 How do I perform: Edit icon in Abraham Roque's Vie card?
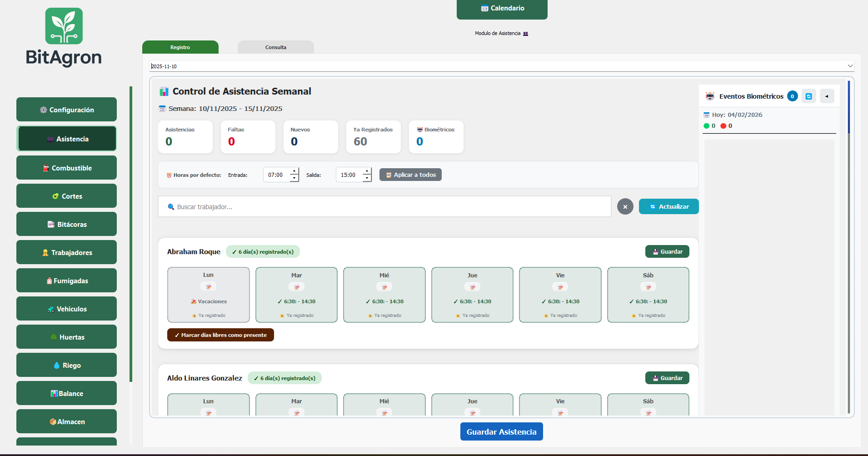click(560, 287)
